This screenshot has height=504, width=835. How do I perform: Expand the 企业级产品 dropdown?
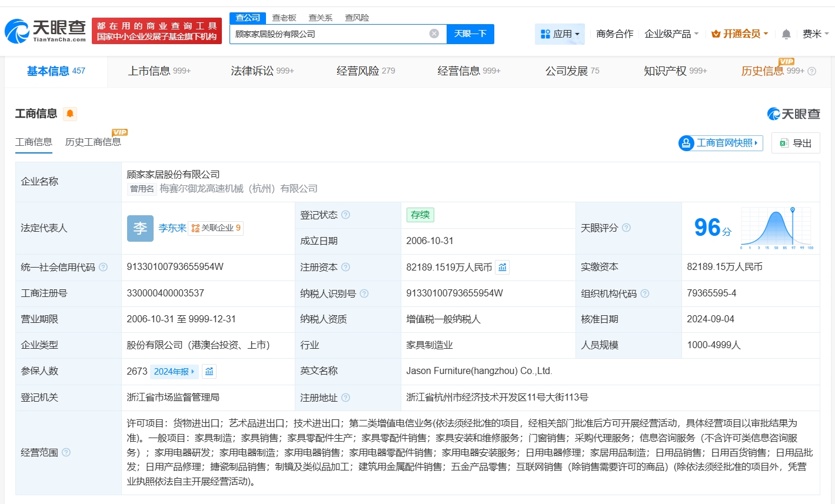click(x=671, y=34)
